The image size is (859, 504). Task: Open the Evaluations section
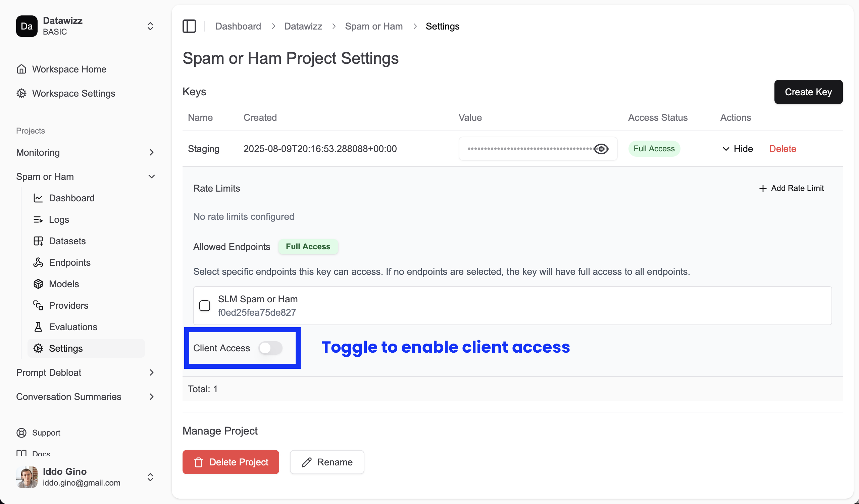[x=73, y=327]
